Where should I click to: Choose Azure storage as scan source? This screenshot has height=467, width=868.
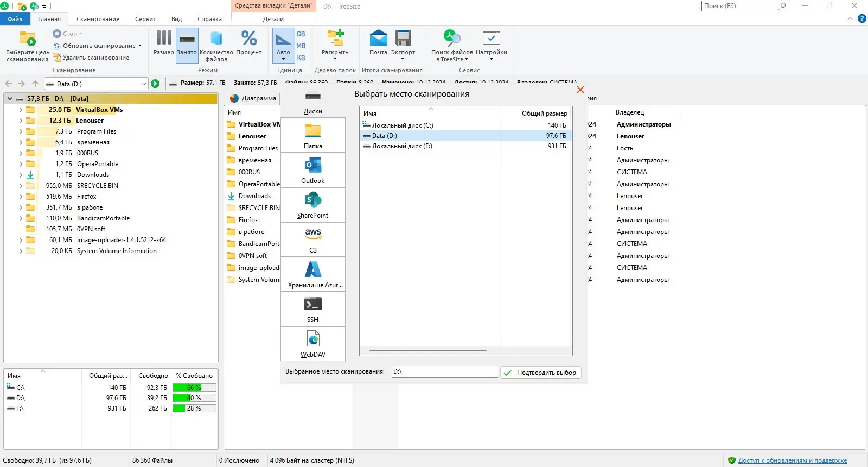coord(313,275)
